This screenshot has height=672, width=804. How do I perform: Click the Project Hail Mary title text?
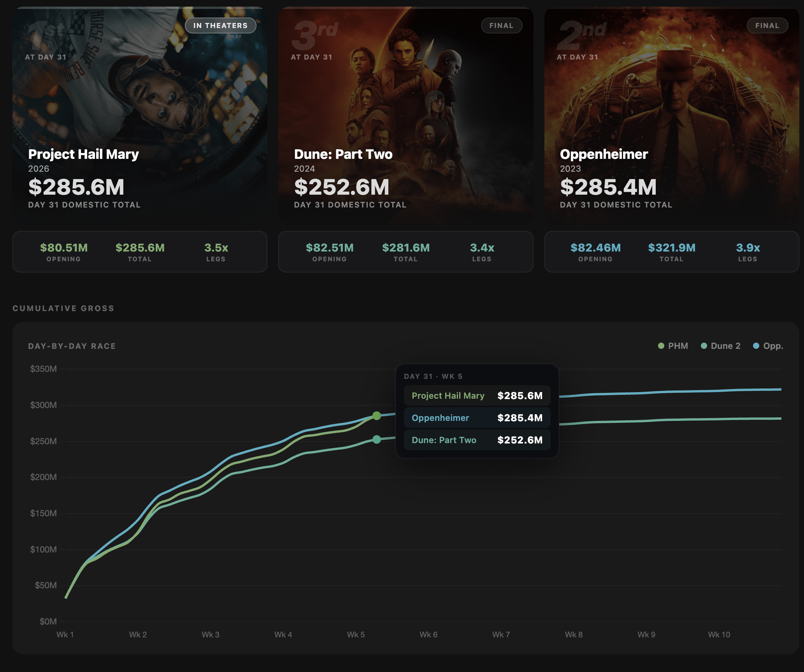tap(83, 154)
